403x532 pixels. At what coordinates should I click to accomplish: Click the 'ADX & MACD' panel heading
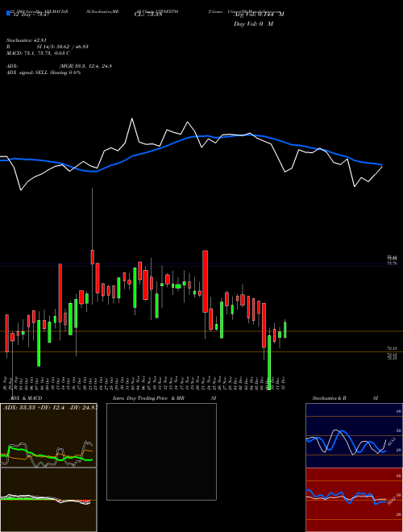(26, 398)
